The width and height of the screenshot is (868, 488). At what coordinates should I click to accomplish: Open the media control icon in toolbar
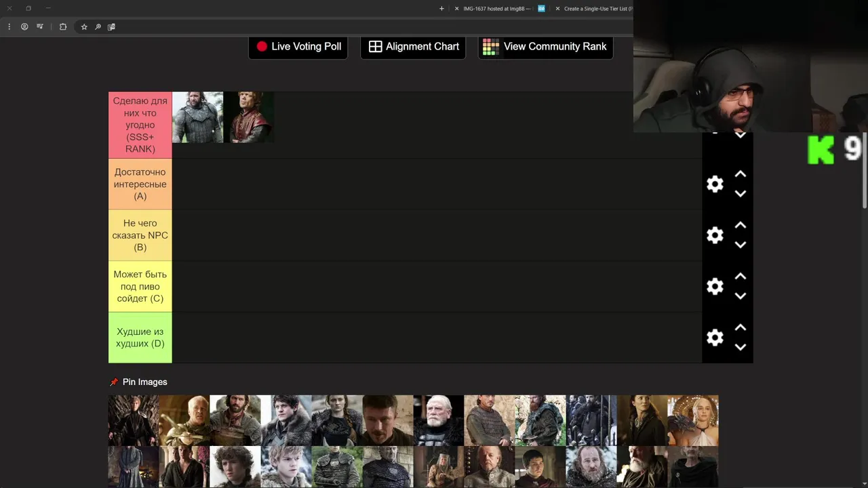point(40,27)
